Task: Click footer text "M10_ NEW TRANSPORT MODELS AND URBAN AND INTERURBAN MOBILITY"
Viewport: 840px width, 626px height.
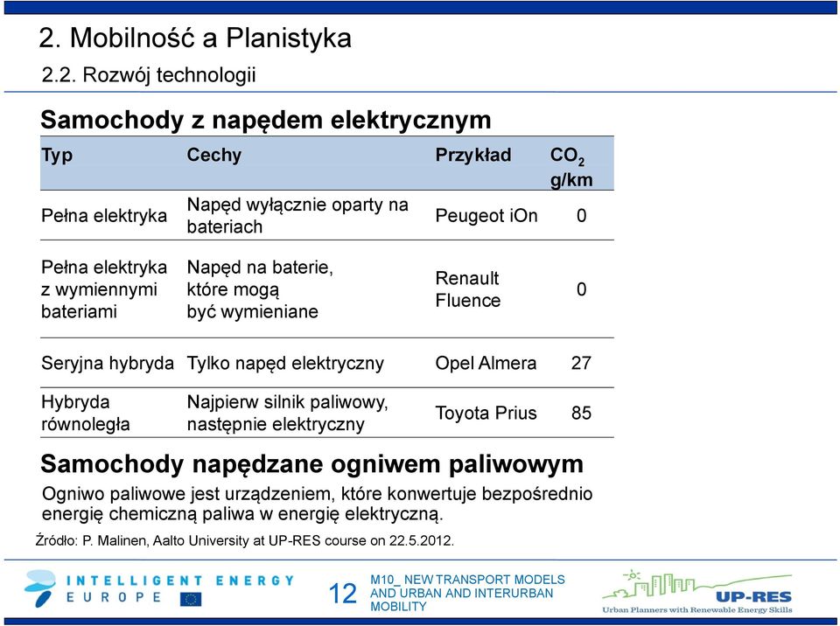Action: click(x=467, y=594)
